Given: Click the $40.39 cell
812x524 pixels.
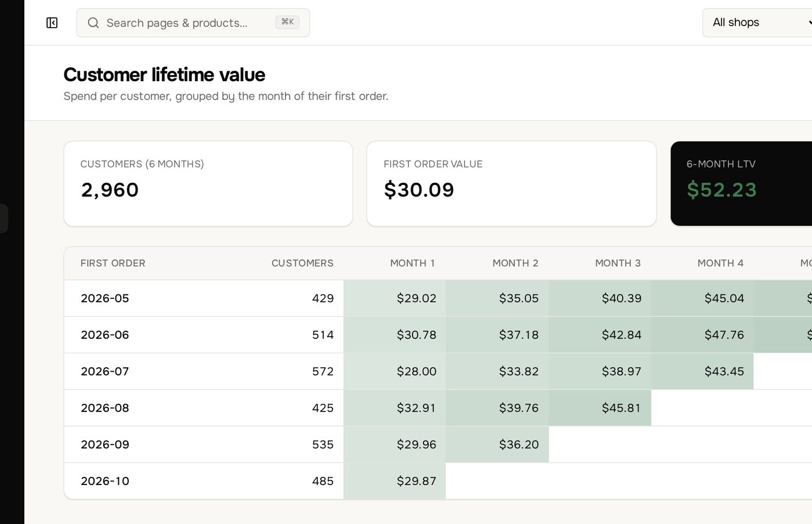Looking at the screenshot, I should [600, 298].
